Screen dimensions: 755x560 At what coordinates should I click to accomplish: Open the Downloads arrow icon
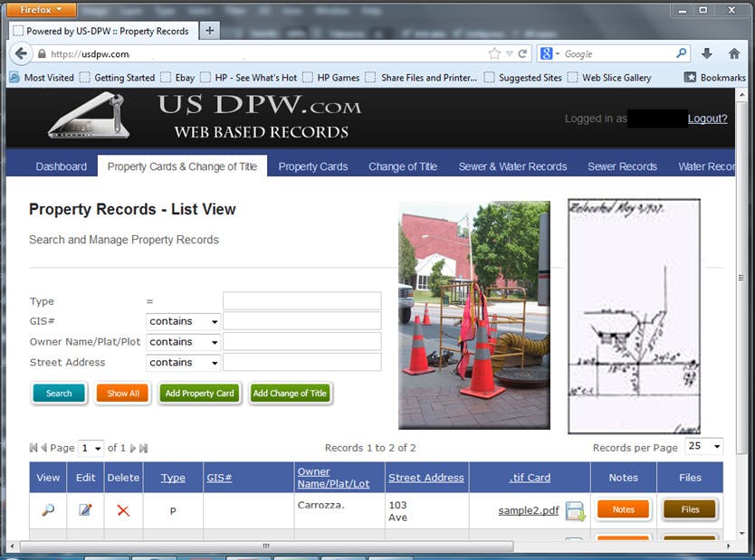point(707,53)
